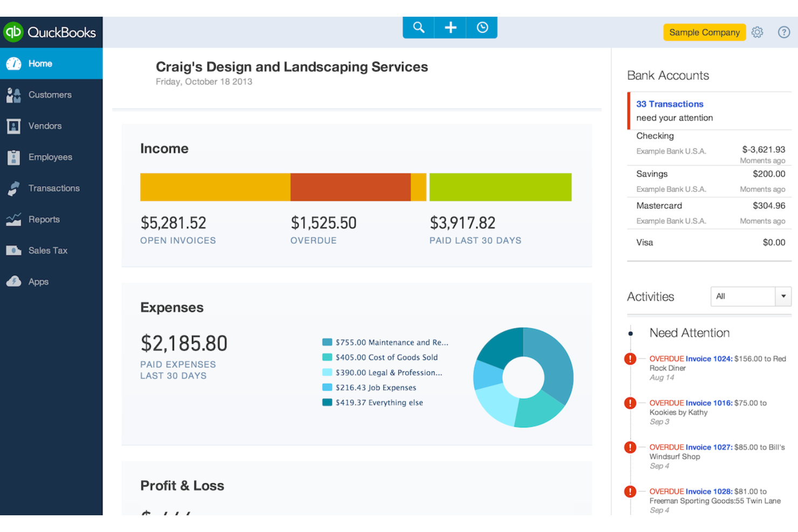This screenshot has width=798, height=532.
Task: Open the 33 Transactions link
Action: (x=670, y=104)
